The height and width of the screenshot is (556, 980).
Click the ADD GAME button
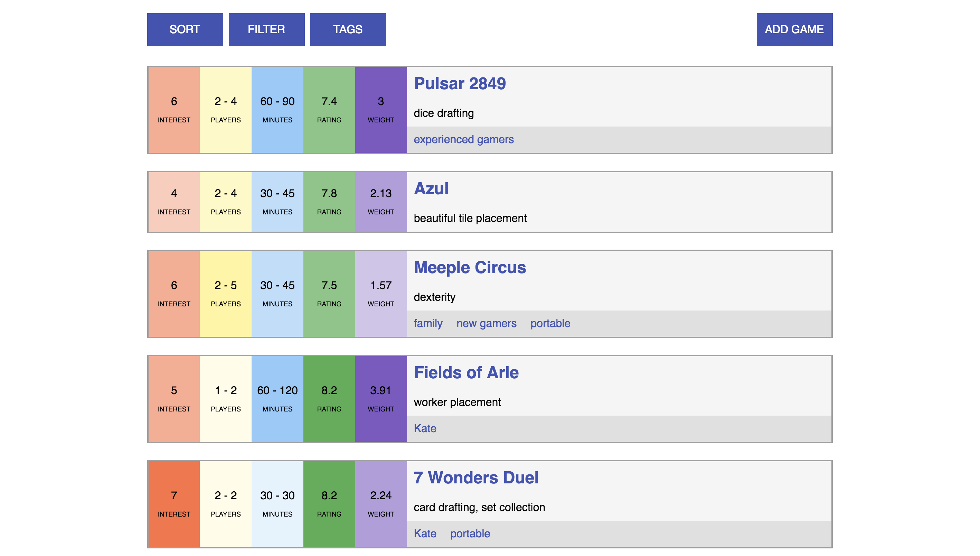click(x=794, y=30)
